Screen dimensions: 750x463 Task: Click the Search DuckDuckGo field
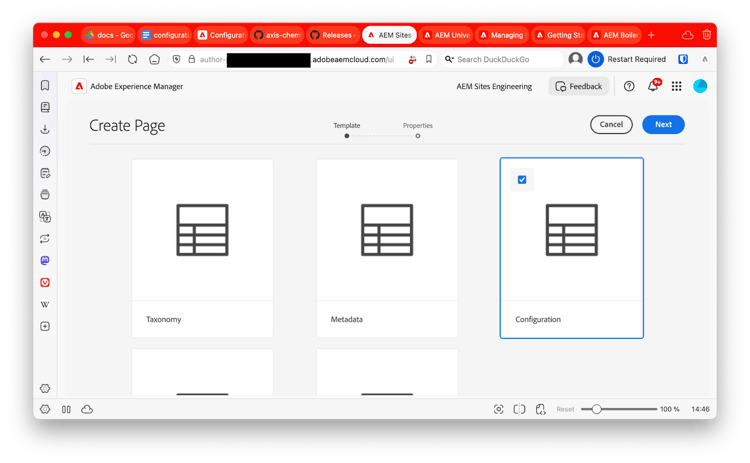click(502, 59)
